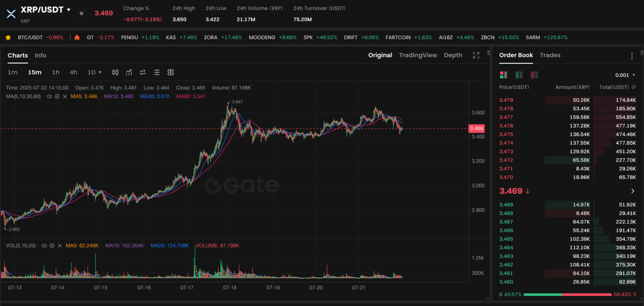Click the swap arrows icon in chart toolbar
Image resolution: width=644 pixels, height=306 pixels.
tap(143, 72)
